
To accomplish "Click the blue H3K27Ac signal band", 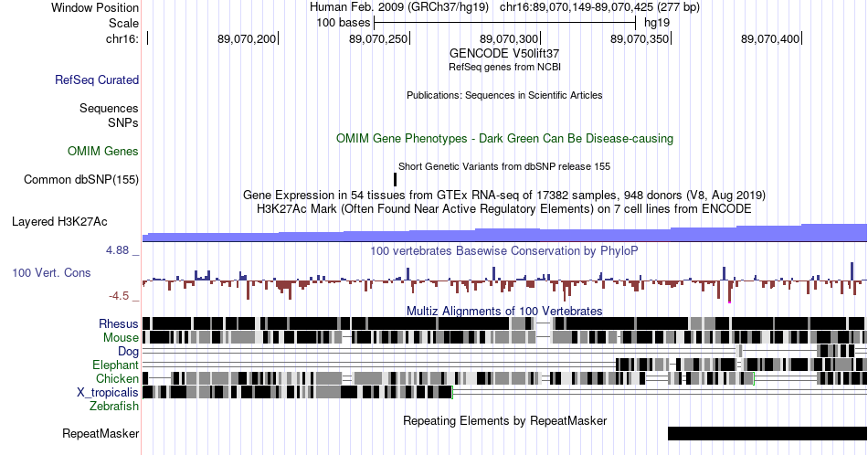I will (504, 235).
